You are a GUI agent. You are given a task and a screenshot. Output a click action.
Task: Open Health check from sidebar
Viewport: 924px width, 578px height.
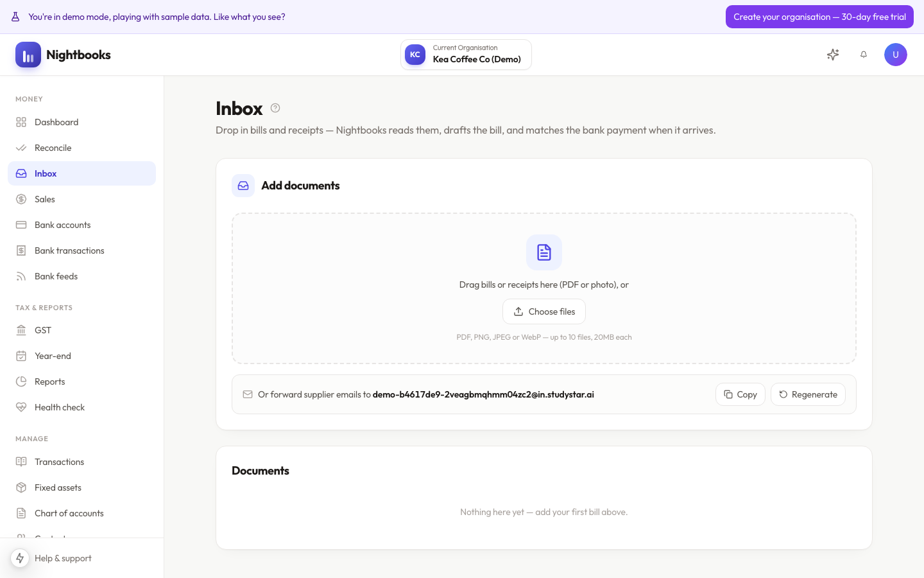[x=81, y=407]
